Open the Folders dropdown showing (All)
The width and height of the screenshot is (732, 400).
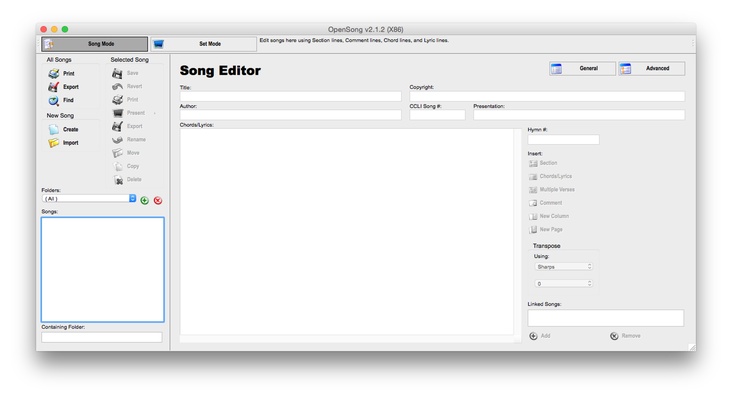89,199
